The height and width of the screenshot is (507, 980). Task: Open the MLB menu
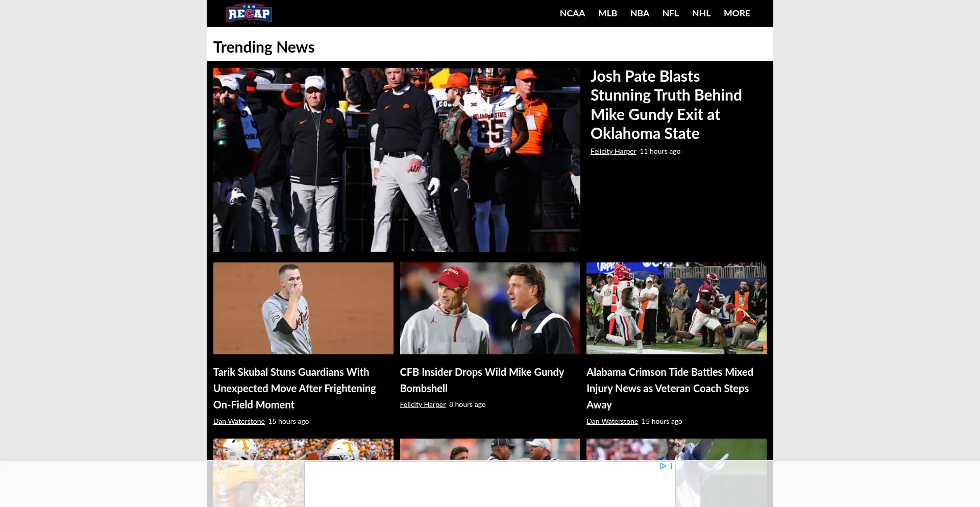tap(607, 13)
